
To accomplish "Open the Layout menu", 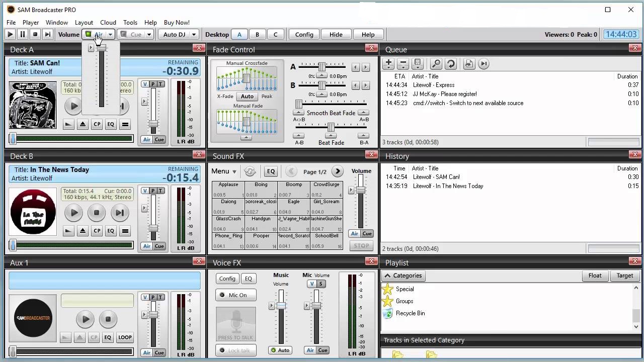I will (x=84, y=23).
